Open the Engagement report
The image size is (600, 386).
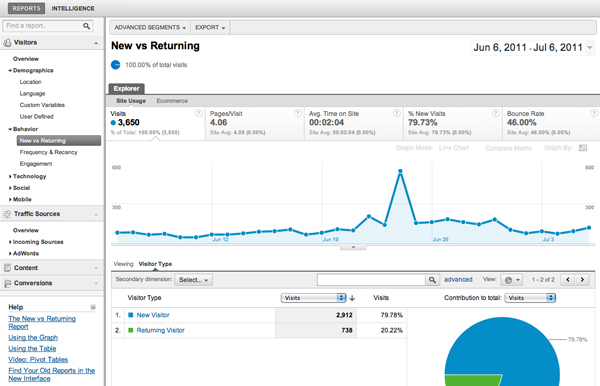tap(36, 164)
